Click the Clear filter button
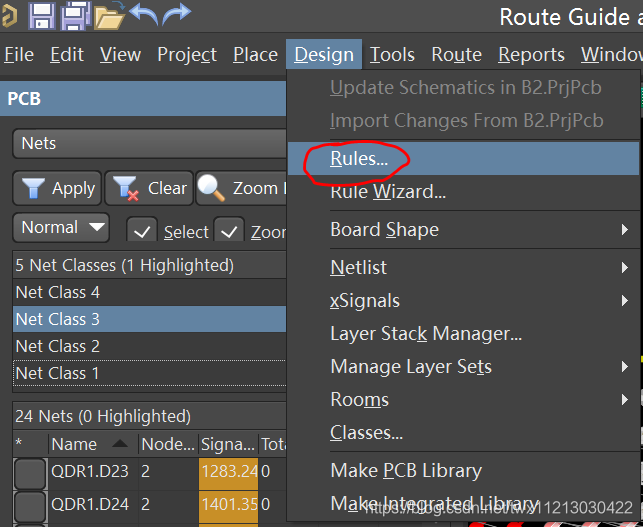 tap(149, 188)
